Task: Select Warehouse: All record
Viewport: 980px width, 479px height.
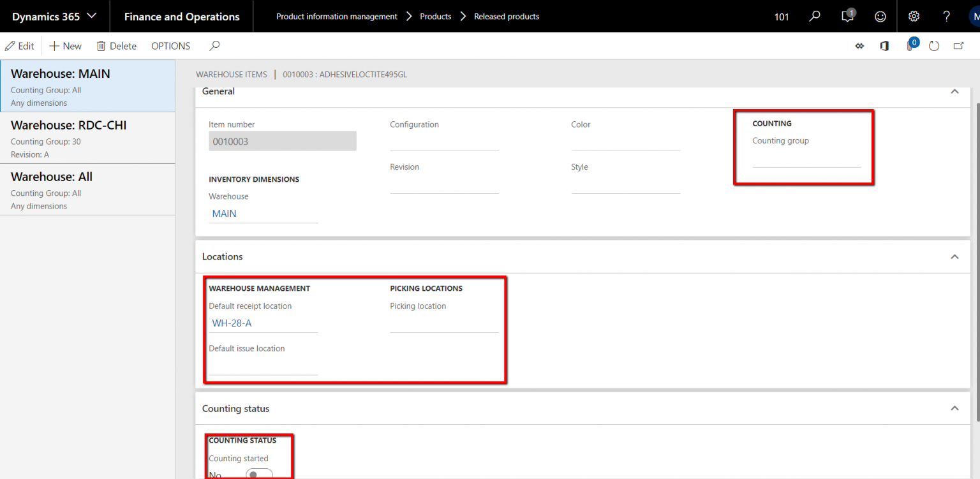Action: click(x=88, y=189)
